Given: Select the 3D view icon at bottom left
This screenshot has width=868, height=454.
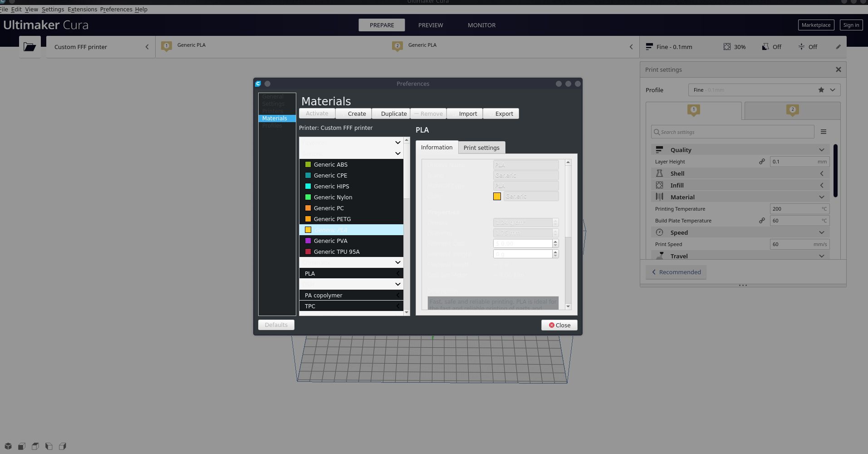Looking at the screenshot, I should (8, 446).
